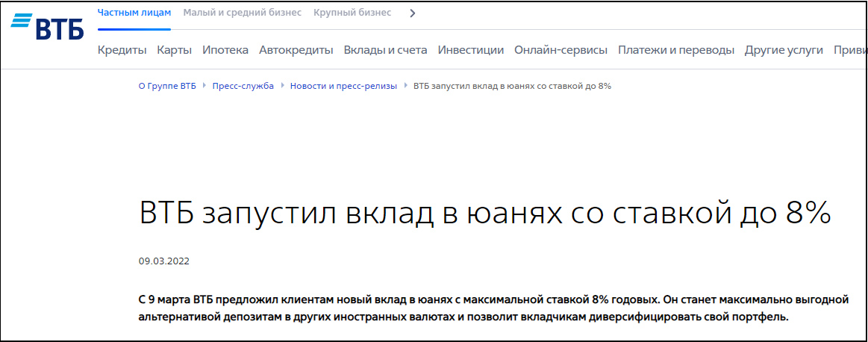Open the Онлайн-сервисы menu
The height and width of the screenshot is (342, 868).
point(561,51)
